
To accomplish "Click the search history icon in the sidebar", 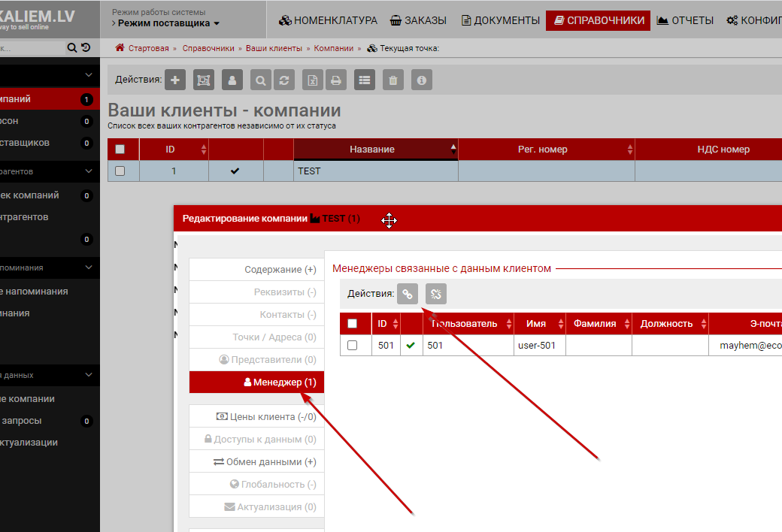I will tap(86, 48).
